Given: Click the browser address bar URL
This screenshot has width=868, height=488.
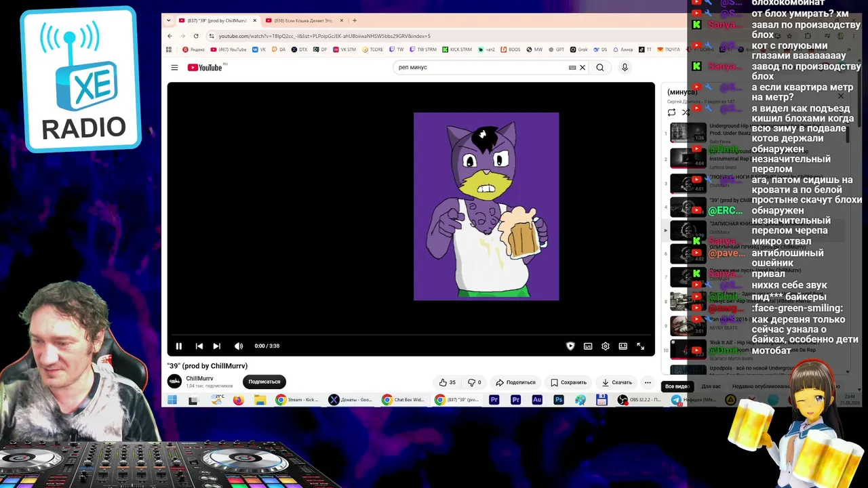Looking at the screenshot, I should (x=324, y=36).
